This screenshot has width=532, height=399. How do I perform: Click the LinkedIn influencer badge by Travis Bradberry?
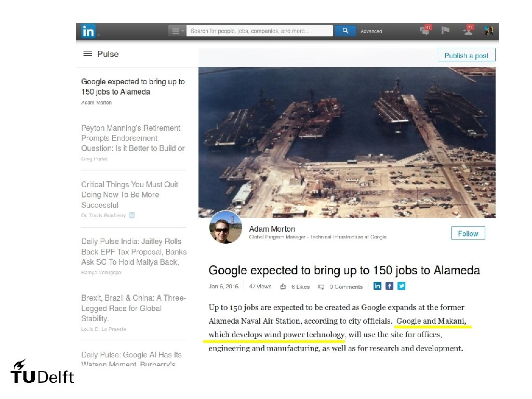[x=132, y=215]
